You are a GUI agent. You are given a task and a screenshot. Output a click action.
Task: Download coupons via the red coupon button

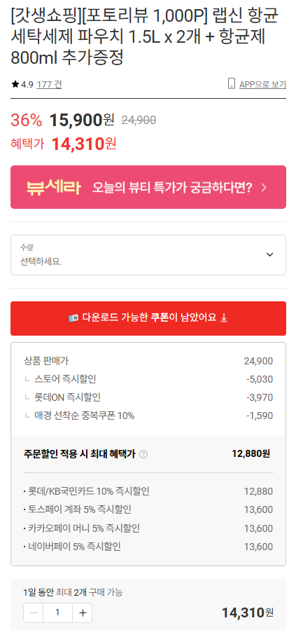[x=148, y=318]
